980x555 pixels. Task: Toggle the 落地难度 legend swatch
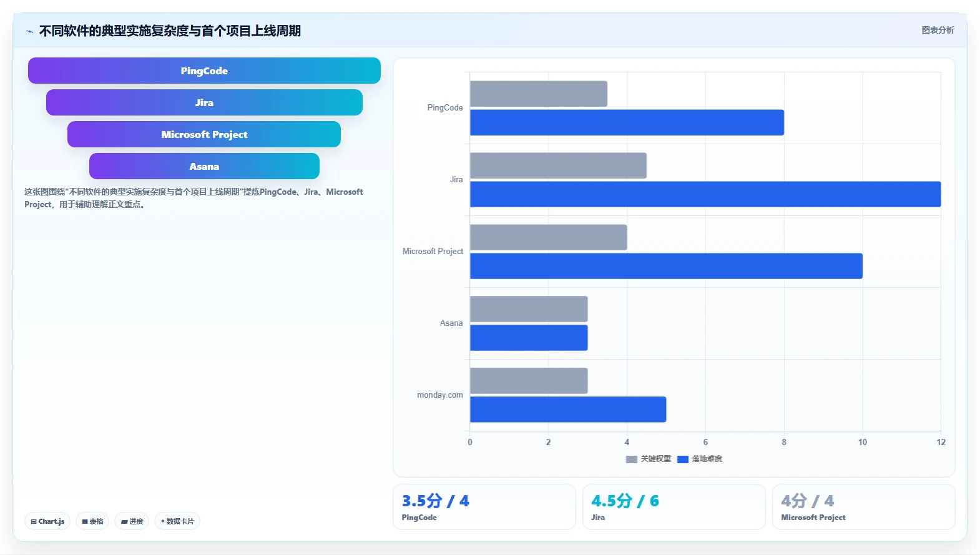pos(683,459)
